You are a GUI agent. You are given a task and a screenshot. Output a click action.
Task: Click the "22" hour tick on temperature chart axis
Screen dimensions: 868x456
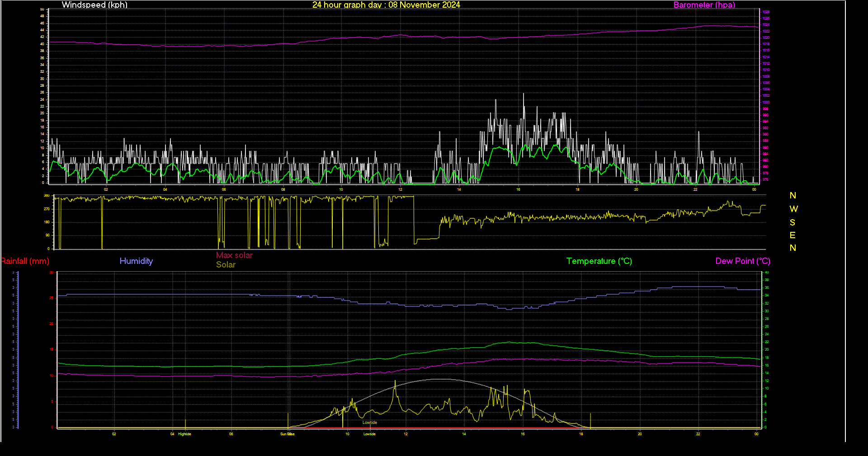(x=698, y=434)
